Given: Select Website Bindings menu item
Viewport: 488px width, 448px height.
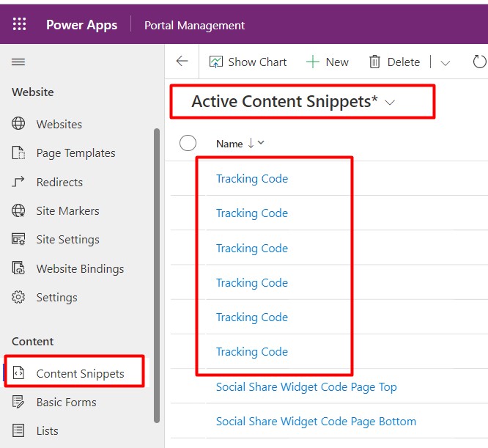Looking at the screenshot, I should (x=80, y=268).
